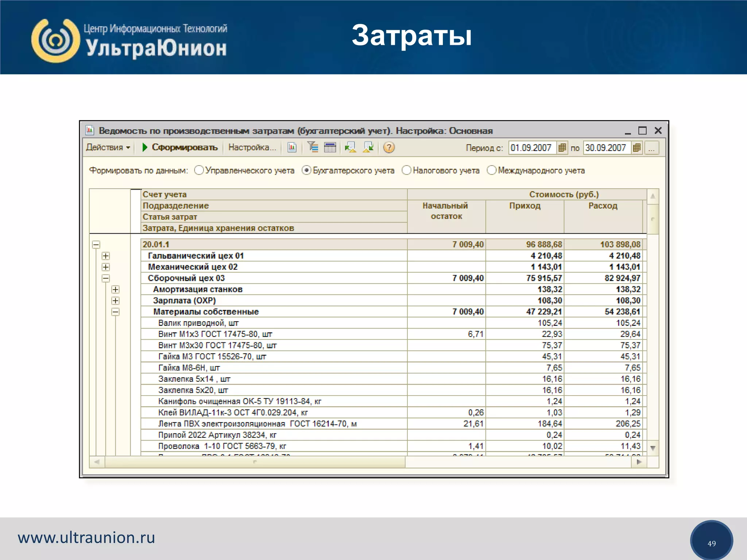Select Механический цех 02 cell
Screen dimensions: 747x560
[274, 267]
